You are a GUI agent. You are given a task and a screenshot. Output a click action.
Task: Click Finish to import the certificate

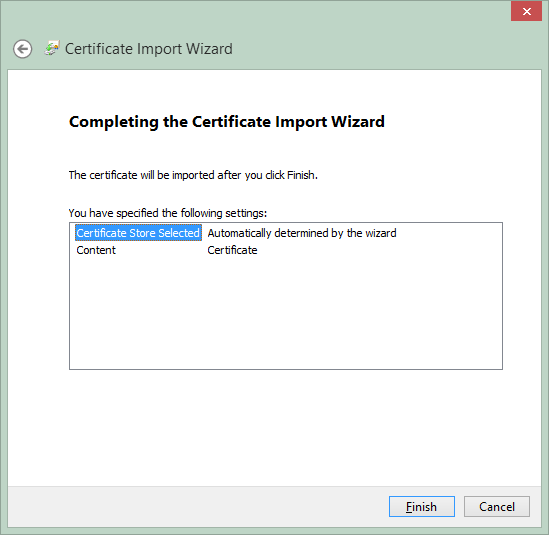click(422, 506)
